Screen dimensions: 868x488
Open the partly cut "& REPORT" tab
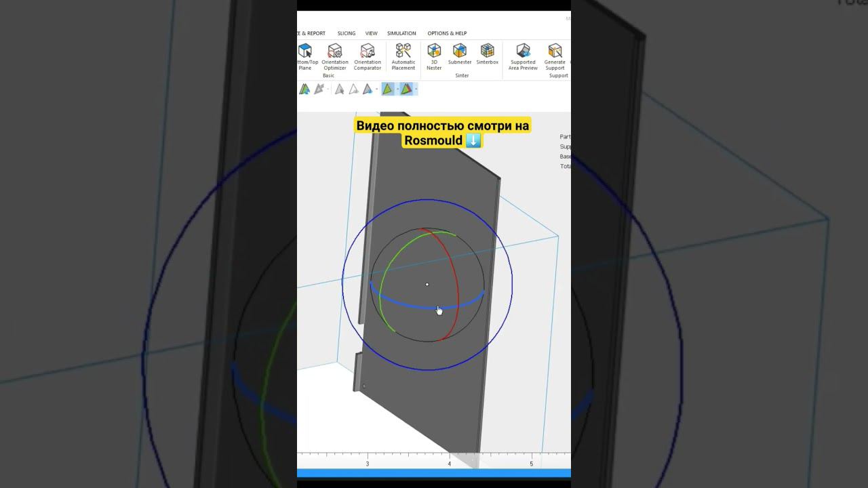(x=312, y=33)
